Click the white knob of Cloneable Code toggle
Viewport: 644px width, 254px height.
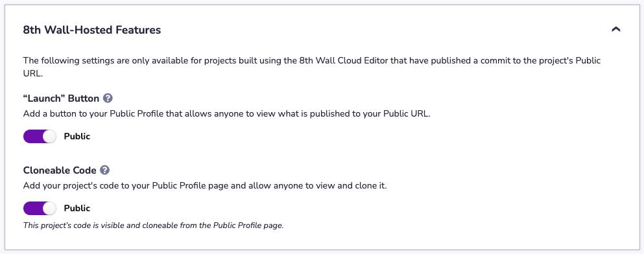pyautogui.click(x=49, y=208)
